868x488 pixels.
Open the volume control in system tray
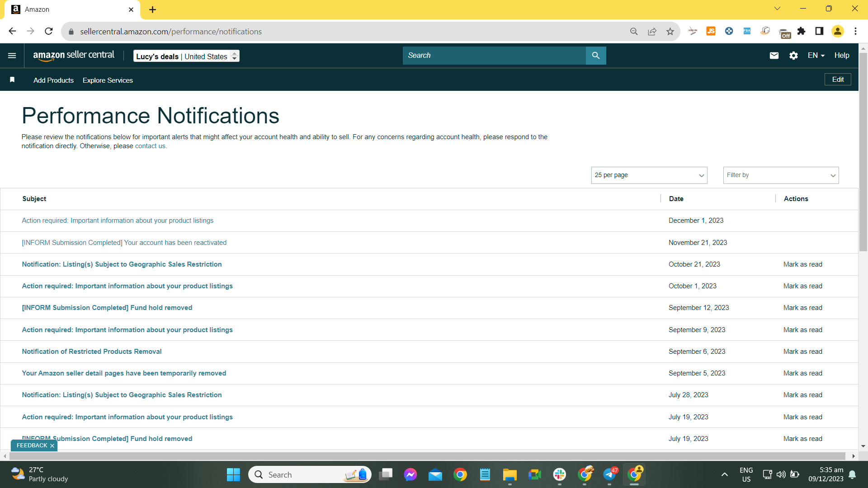[x=781, y=474]
